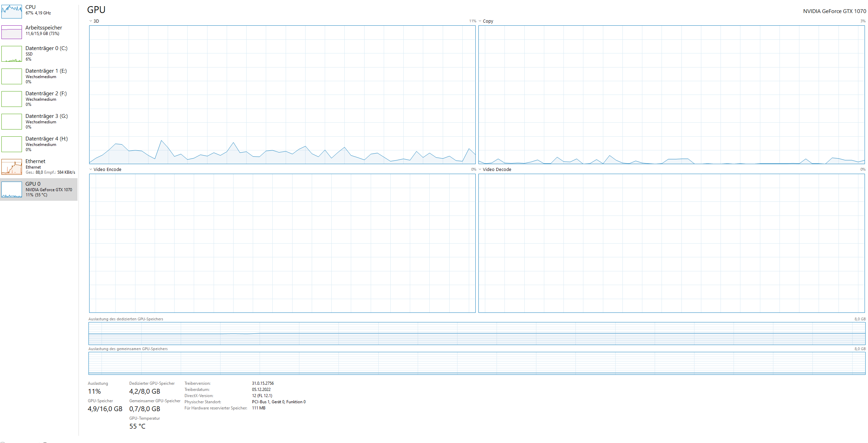Select the Ethernet sidebar entry text

pos(35,161)
